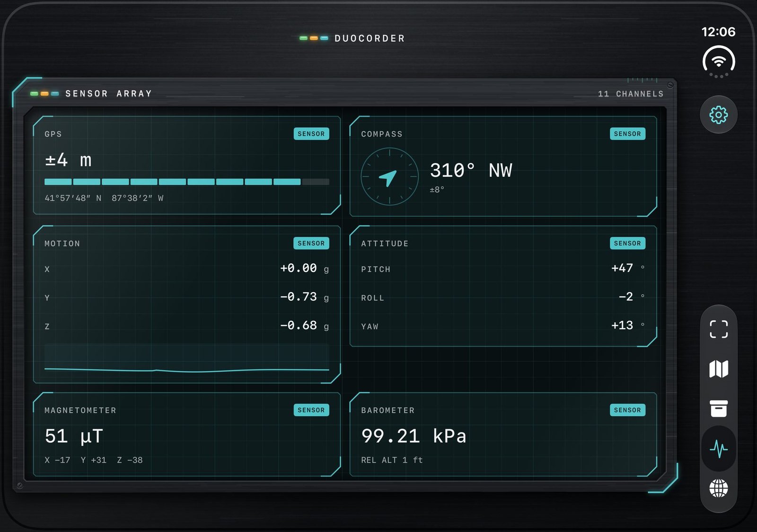Tap the Wi-Fi signal indicator

coord(718,61)
